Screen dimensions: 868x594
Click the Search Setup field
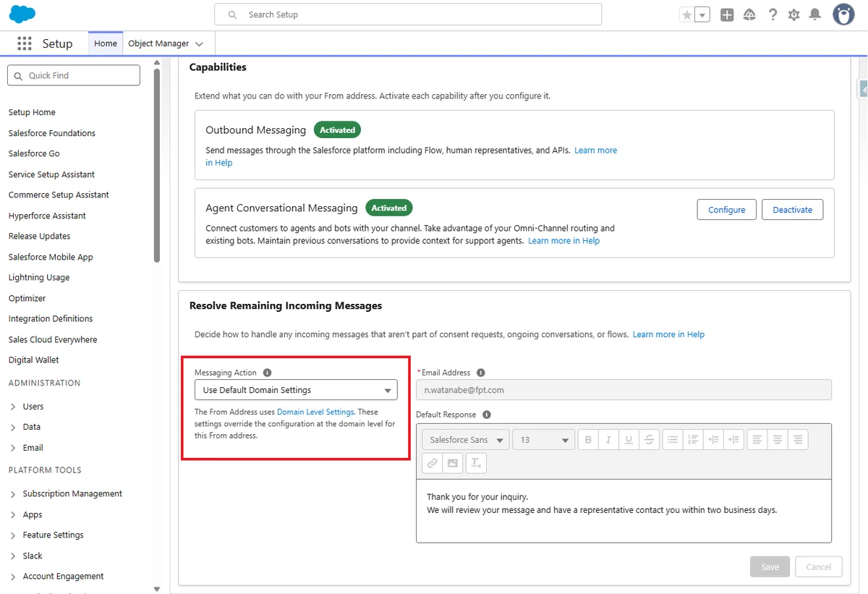pos(408,14)
